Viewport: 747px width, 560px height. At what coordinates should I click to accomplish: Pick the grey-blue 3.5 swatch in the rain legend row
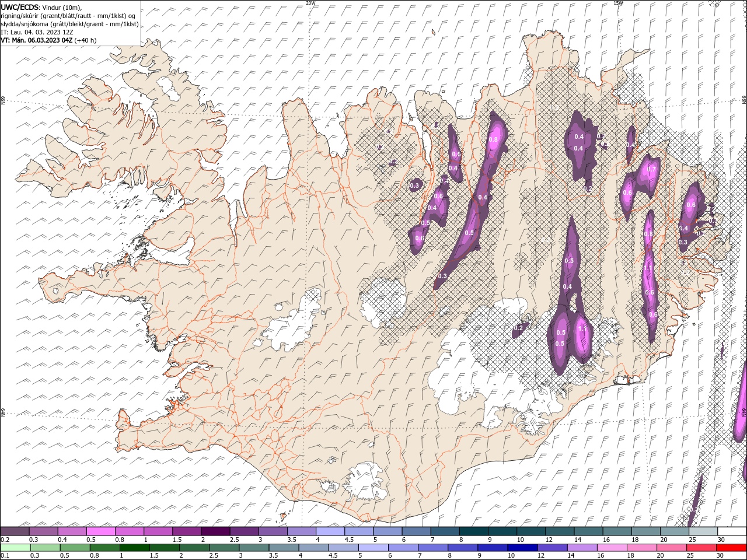pos(284,548)
